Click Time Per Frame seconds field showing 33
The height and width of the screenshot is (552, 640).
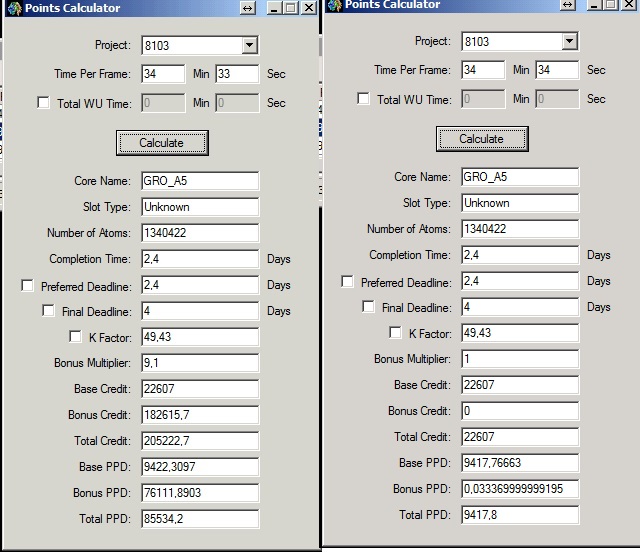(x=237, y=74)
